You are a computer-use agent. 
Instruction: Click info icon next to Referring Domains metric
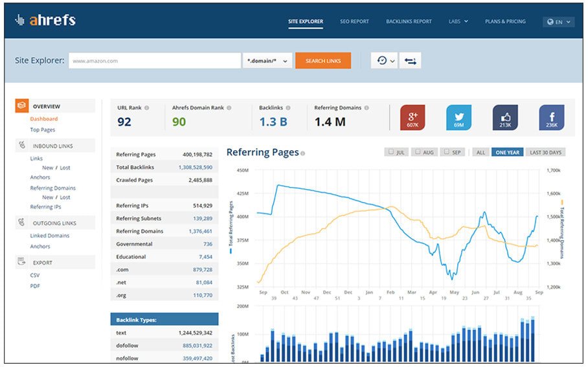[367, 108]
